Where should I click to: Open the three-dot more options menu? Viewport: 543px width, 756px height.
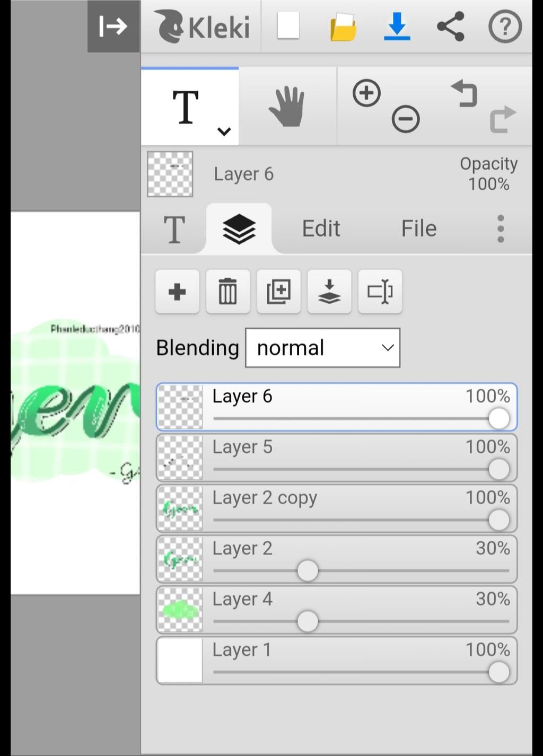pyautogui.click(x=501, y=228)
